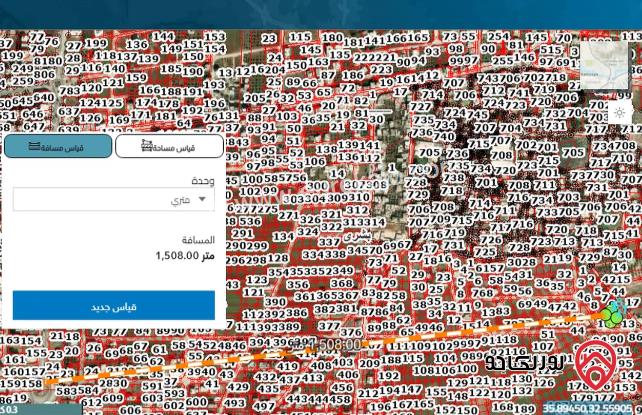Select parcel label 637 on the map
This screenshot has height=415, width=642.
[x=69, y=111]
